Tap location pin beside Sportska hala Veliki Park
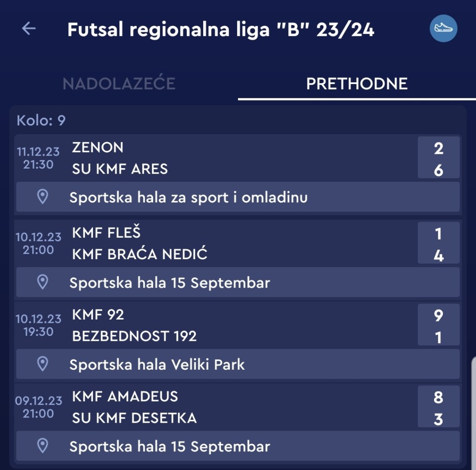The width and height of the screenshot is (476, 470). click(43, 364)
